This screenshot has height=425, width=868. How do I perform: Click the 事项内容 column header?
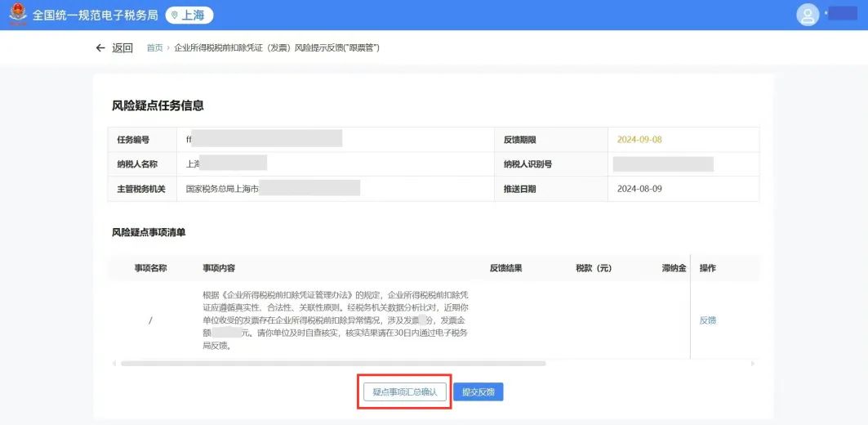point(219,268)
